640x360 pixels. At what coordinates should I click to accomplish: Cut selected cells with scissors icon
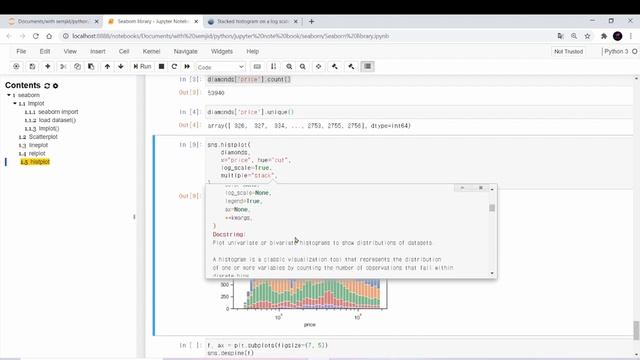63,67
